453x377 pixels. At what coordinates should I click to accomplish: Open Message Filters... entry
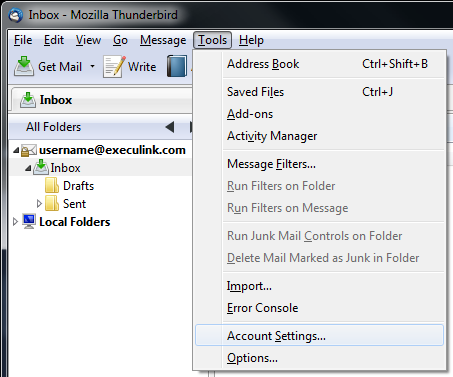click(319, 164)
